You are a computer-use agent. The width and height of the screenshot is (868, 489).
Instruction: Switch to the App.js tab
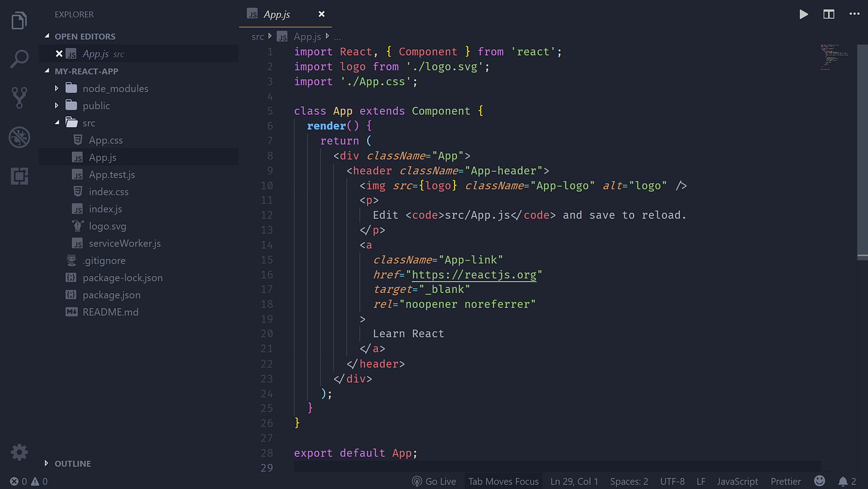(277, 14)
